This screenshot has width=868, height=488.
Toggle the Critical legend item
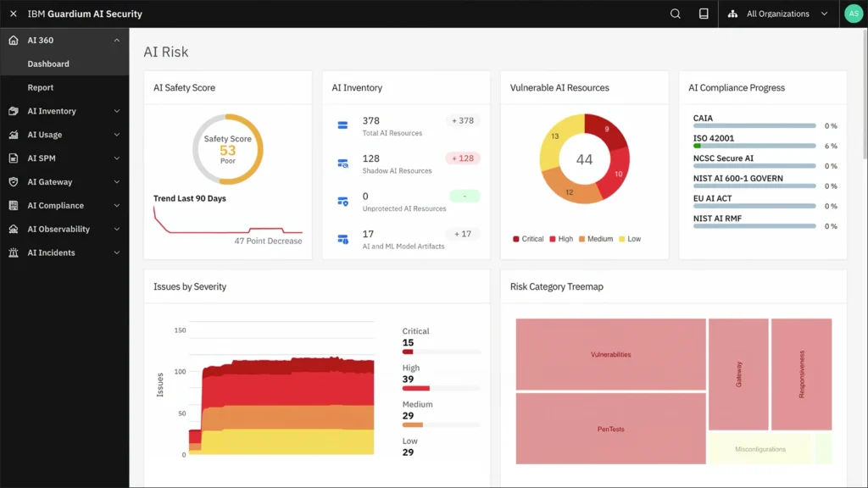pos(528,239)
